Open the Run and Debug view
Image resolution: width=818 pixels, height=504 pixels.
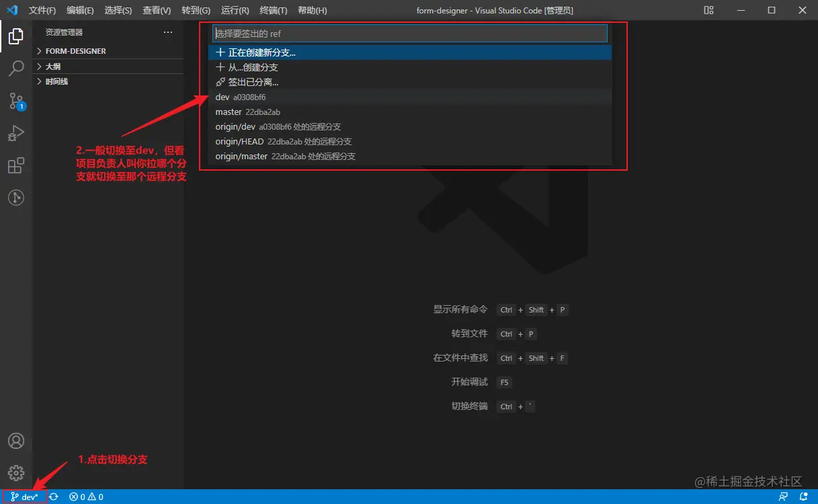pos(16,133)
